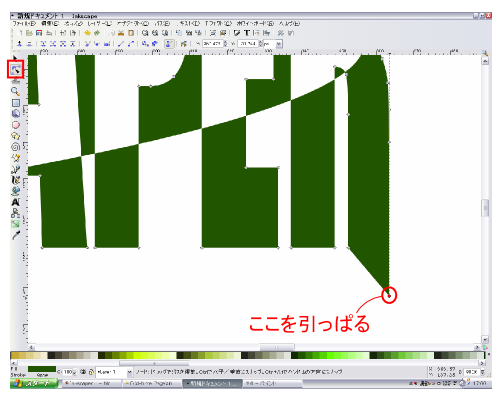
Task: Select the Text tool in toolbox
Action: pos(15,202)
